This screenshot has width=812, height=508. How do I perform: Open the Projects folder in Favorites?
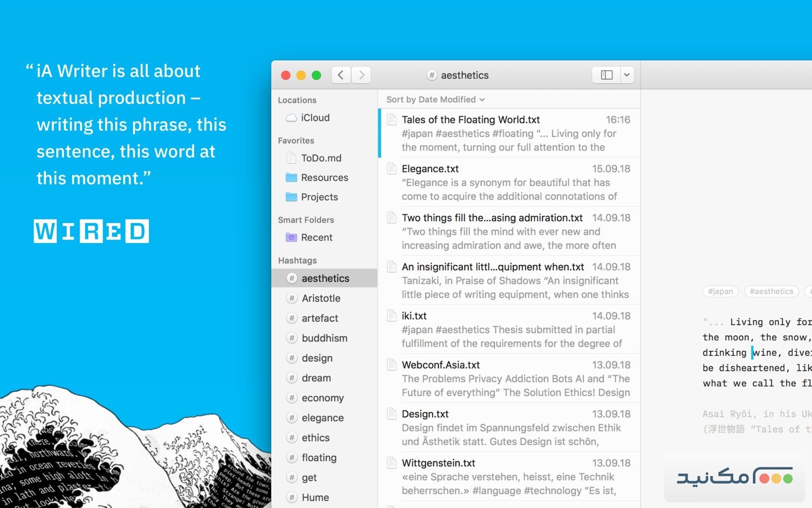tap(319, 197)
